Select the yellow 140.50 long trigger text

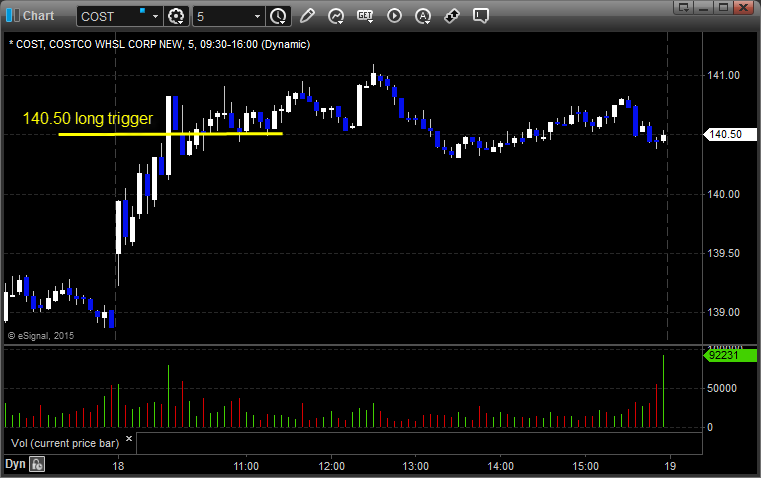coord(88,118)
